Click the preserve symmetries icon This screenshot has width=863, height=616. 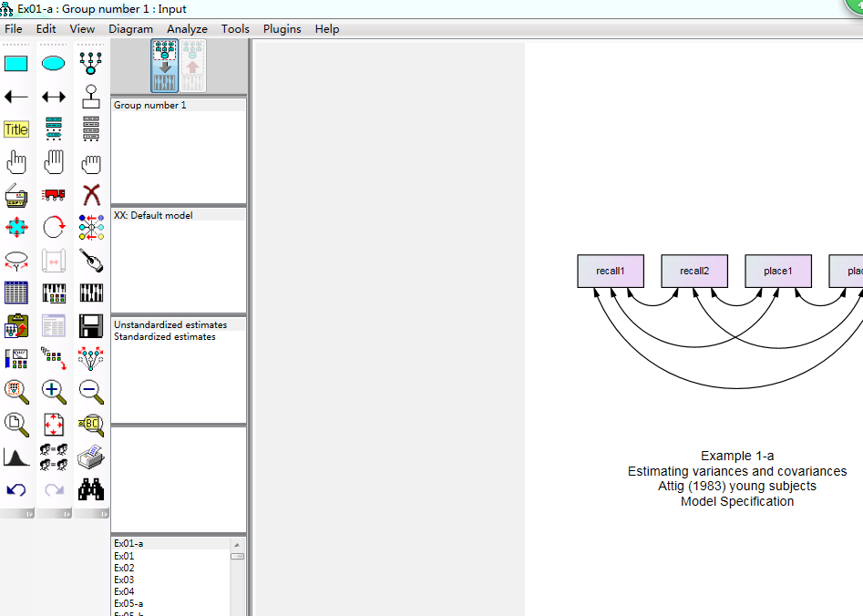click(x=91, y=358)
